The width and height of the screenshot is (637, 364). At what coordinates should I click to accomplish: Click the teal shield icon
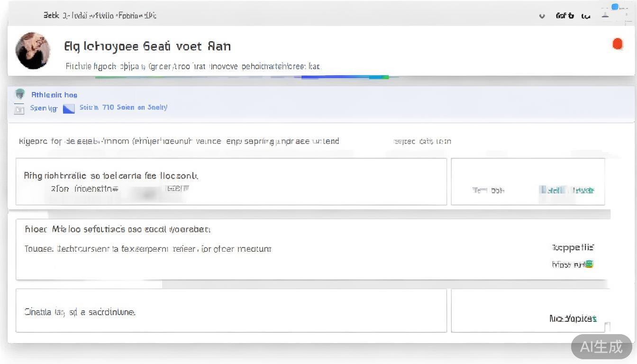click(x=20, y=94)
